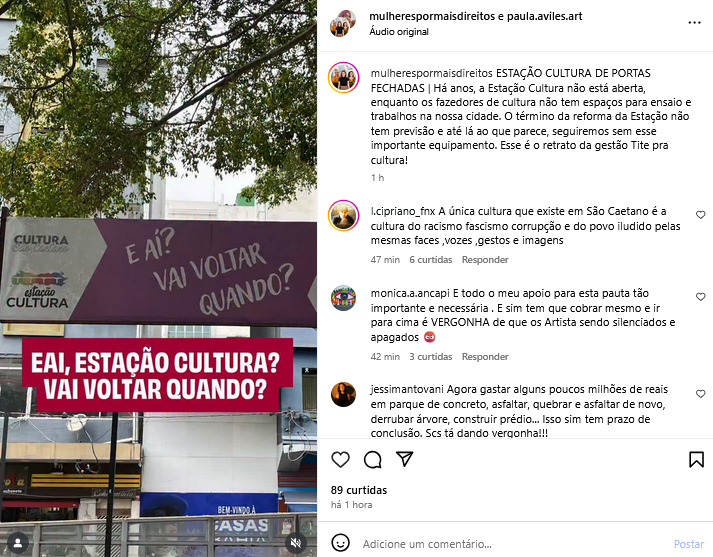
Task: Like monica.a.ancapi comment heart
Action: [700, 297]
